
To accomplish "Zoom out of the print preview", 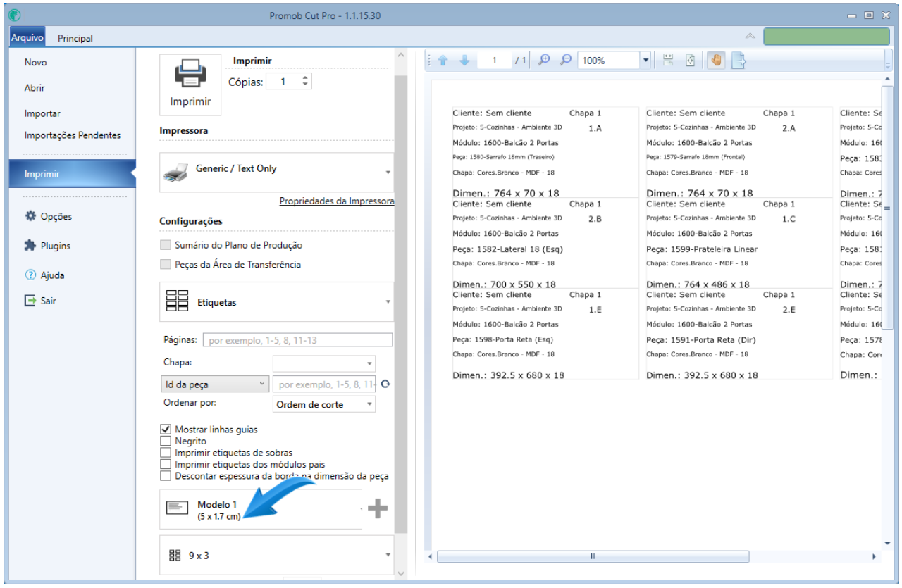I will click(x=565, y=61).
